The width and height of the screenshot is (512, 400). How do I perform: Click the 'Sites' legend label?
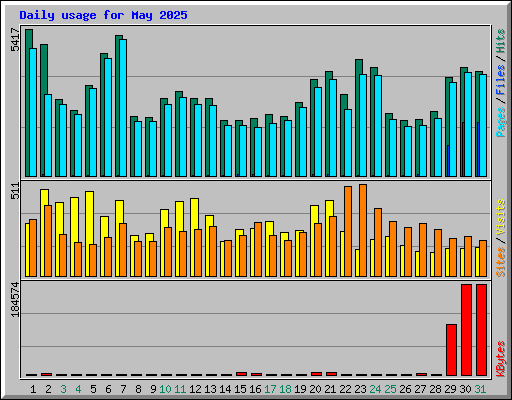click(501, 262)
